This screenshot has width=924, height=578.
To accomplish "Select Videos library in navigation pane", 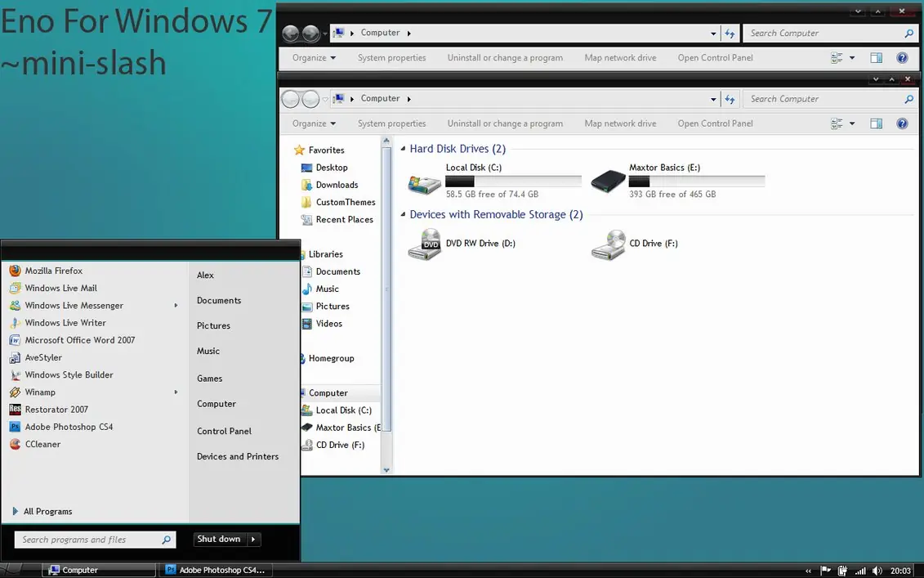I will (323, 324).
